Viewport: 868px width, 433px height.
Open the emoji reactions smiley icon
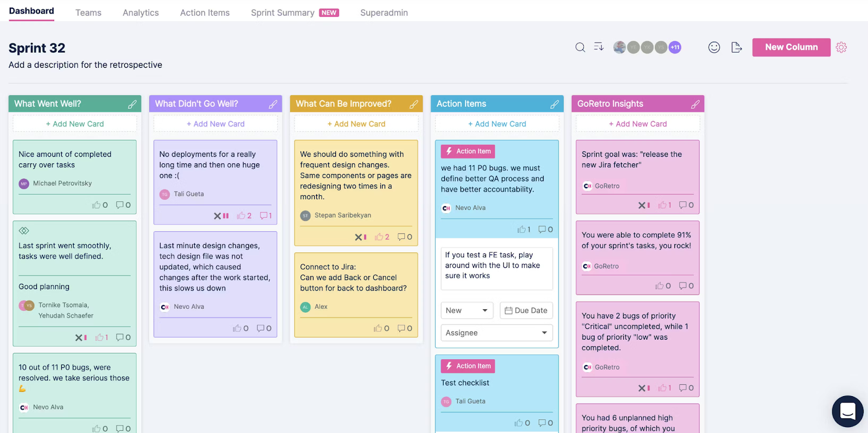point(714,47)
